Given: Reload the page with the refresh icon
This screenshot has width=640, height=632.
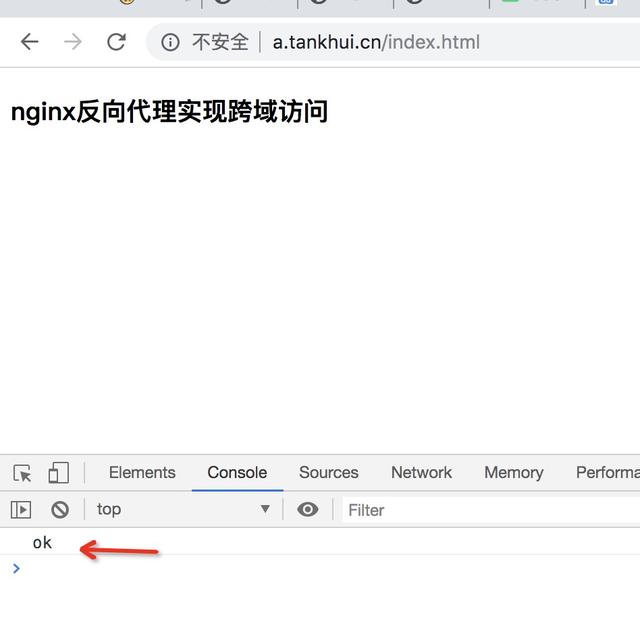Looking at the screenshot, I should coord(116,42).
